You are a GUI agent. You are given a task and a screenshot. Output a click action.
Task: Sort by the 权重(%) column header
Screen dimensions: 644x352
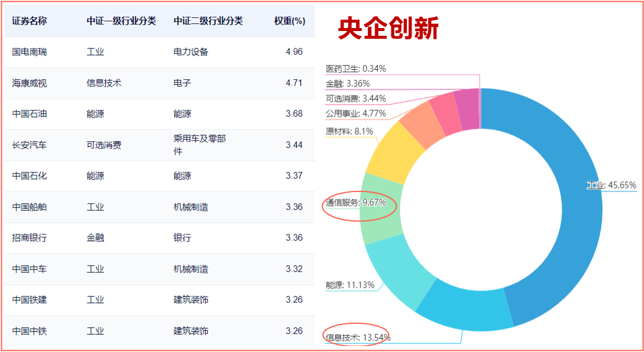290,21
